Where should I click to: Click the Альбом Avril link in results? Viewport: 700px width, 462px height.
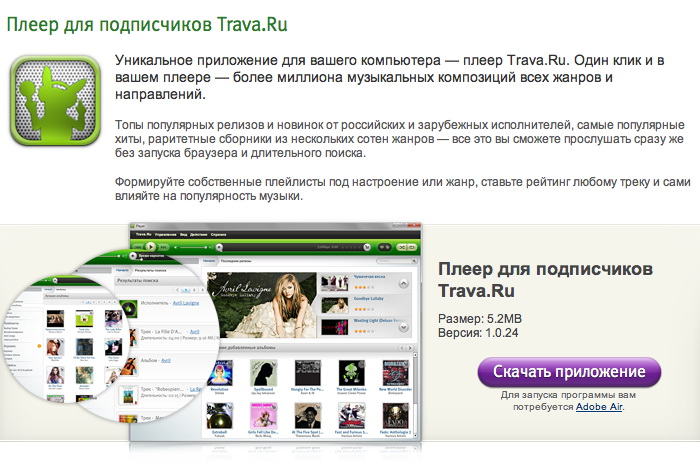(166, 359)
